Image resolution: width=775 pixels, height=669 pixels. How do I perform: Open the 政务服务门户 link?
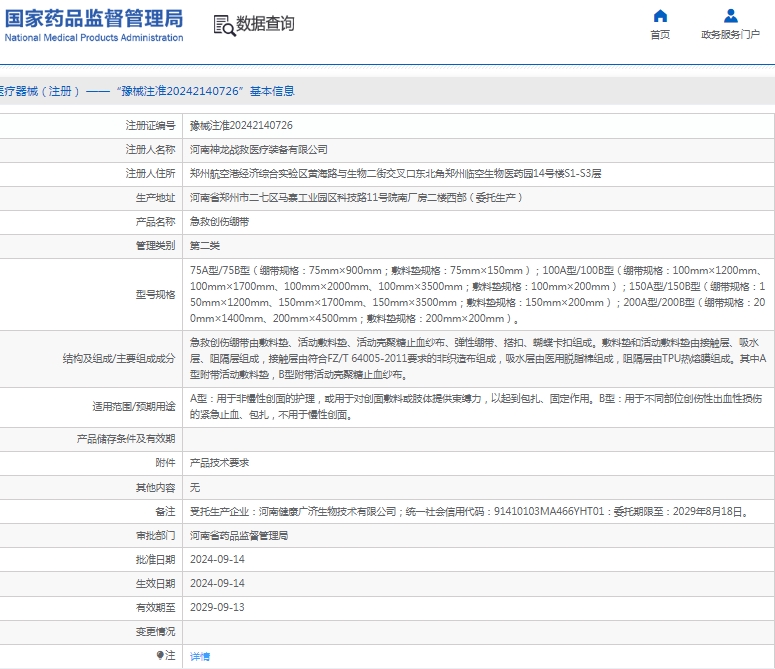731,35
